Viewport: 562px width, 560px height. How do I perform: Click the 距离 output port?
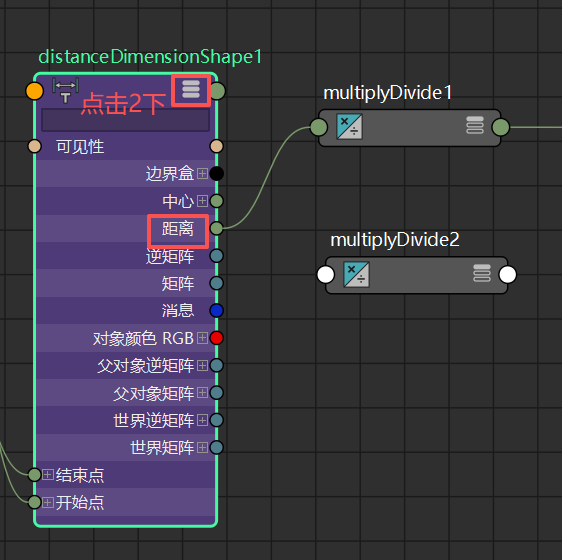coord(216,228)
